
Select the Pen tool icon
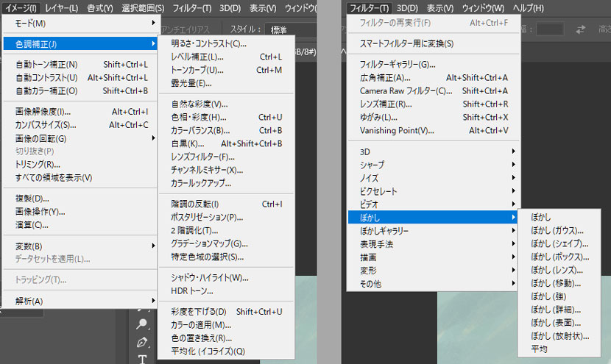click(x=142, y=342)
